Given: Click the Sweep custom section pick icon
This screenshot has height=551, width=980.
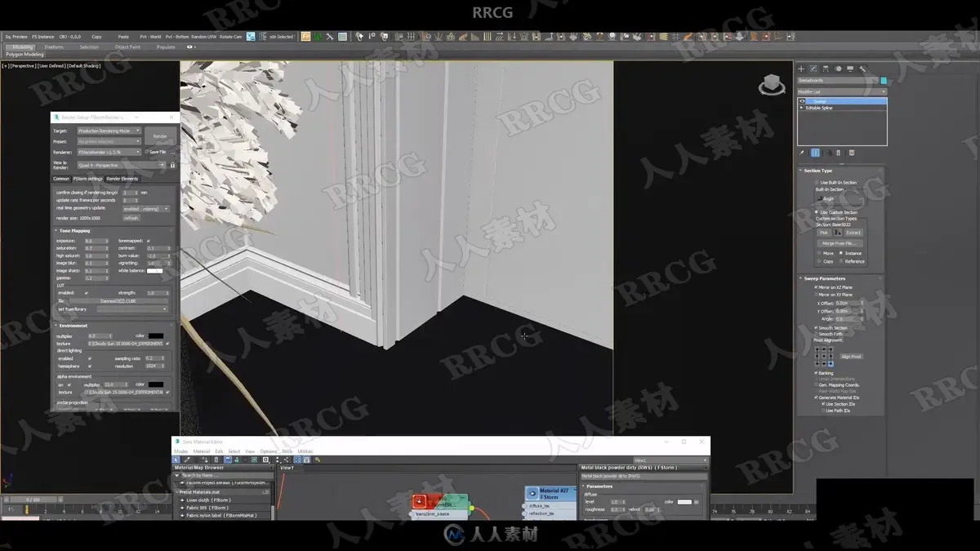Looking at the screenshot, I should pyautogui.click(x=839, y=232).
